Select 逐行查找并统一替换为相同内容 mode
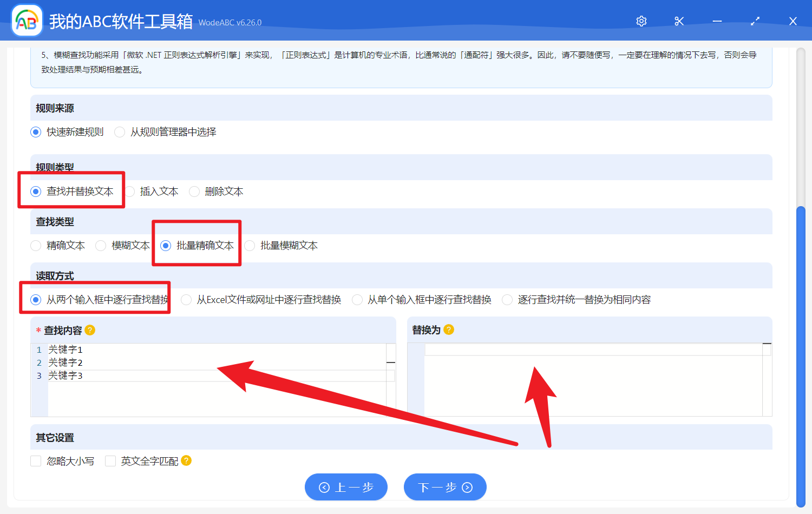Viewport: 812px width, 514px height. click(507, 299)
